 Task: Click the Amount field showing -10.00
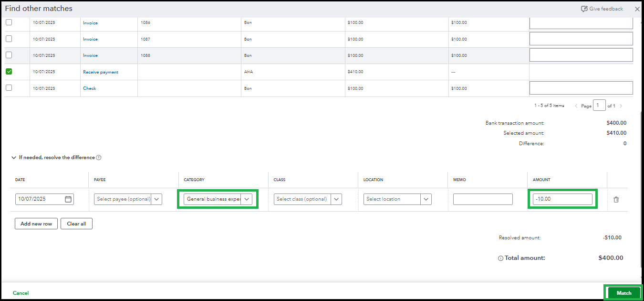click(562, 199)
